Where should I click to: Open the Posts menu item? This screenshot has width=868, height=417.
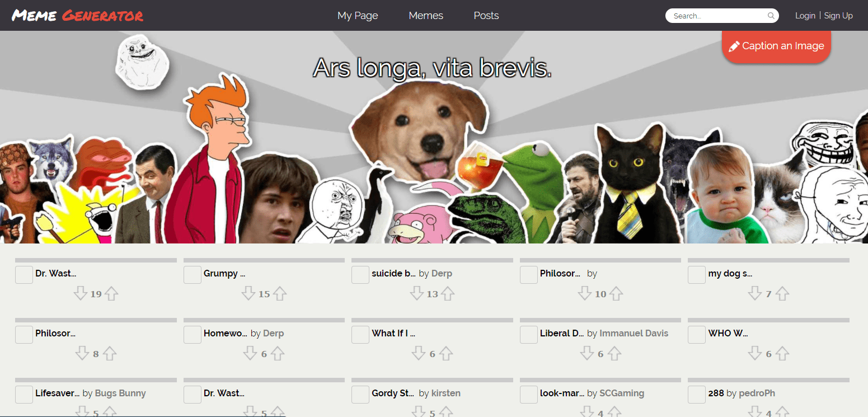[486, 16]
